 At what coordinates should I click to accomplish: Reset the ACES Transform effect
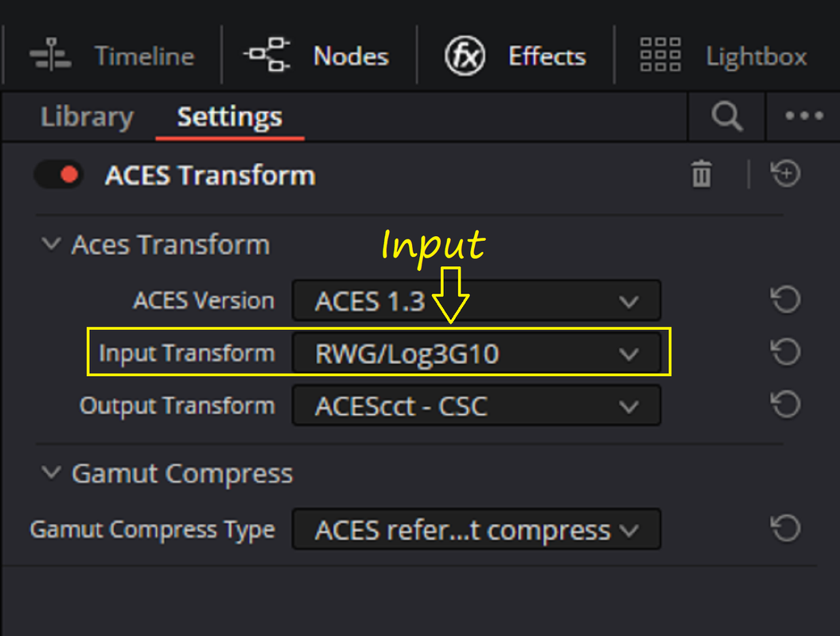tap(785, 173)
